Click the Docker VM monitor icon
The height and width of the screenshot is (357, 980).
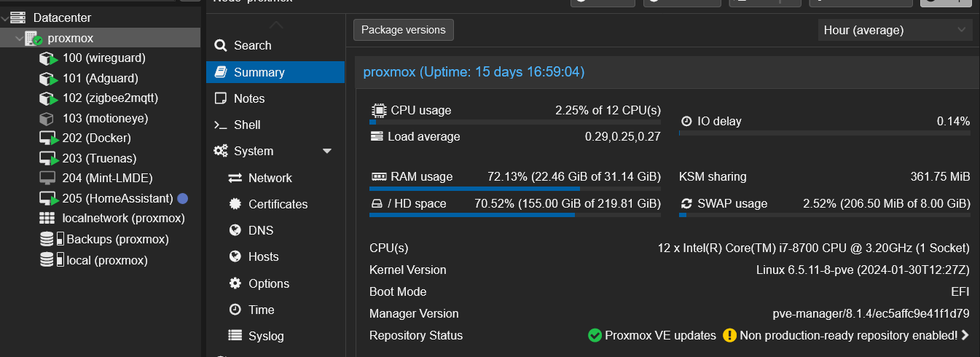[48, 138]
